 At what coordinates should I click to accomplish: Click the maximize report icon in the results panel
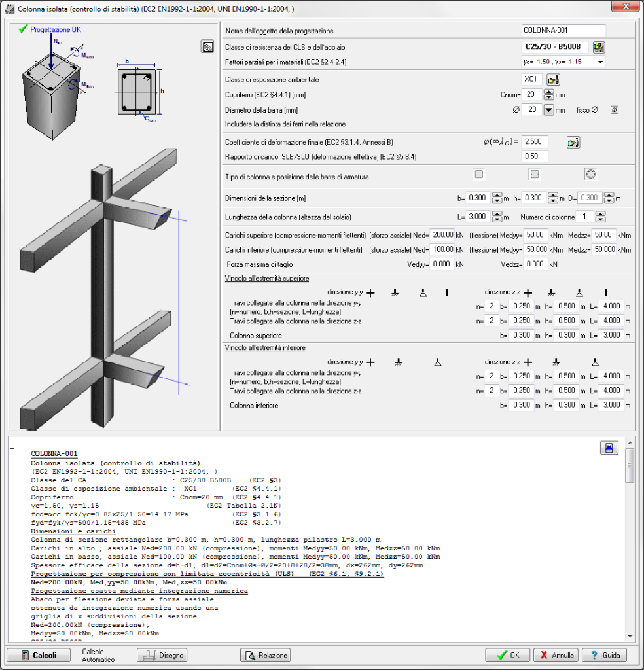tap(609, 448)
